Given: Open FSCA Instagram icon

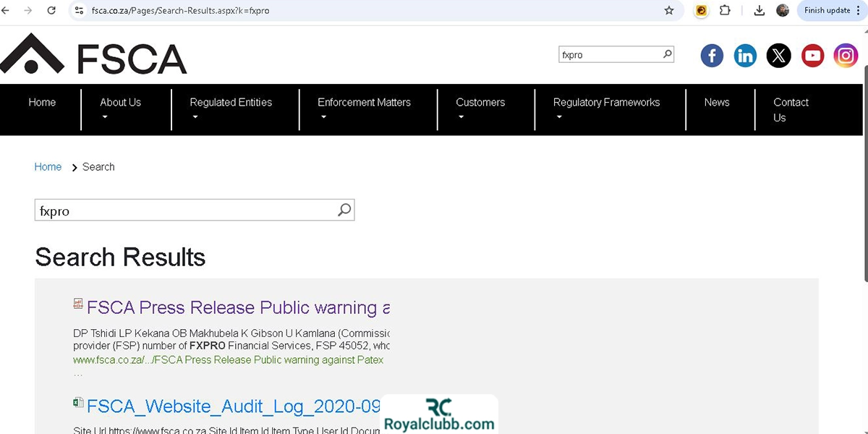Looking at the screenshot, I should coord(846,56).
